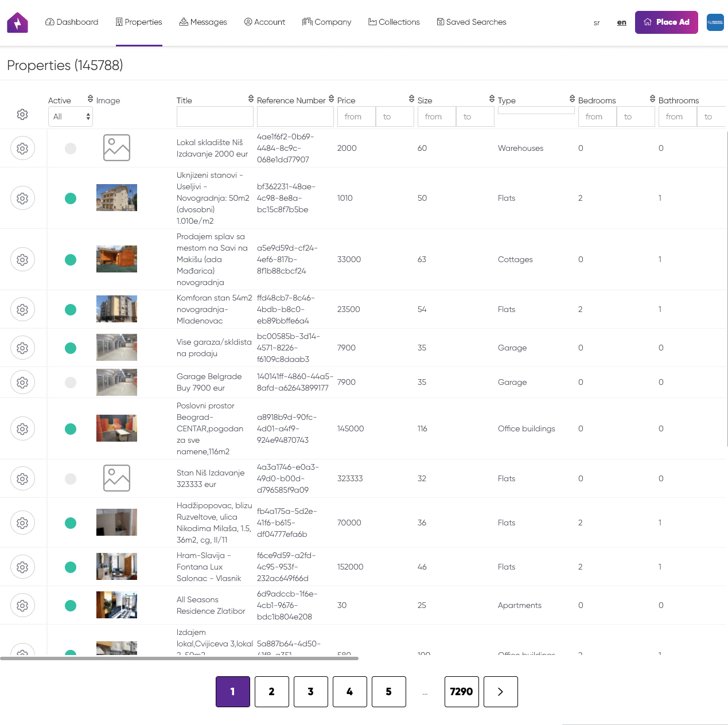Image resolution: width=728 pixels, height=725 pixels.
Task: Click the purple home logo icon
Action: [17, 22]
